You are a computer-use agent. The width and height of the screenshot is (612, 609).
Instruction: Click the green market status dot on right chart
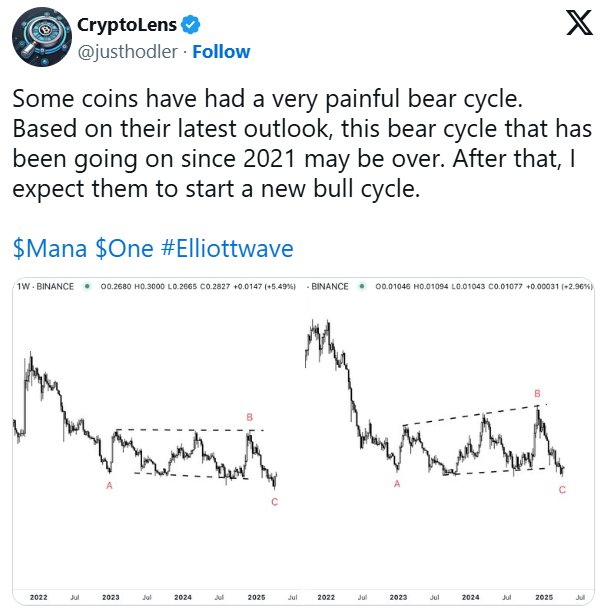(362, 287)
